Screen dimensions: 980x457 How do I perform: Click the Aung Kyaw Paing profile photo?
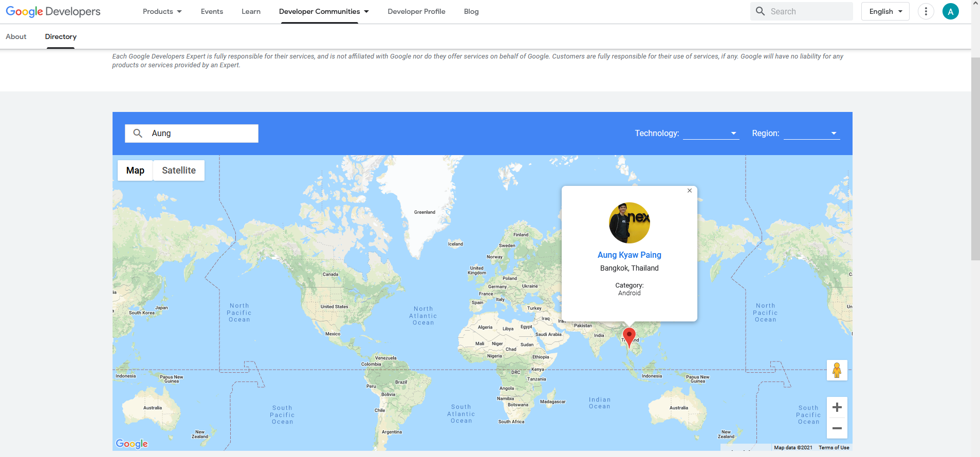pyautogui.click(x=629, y=223)
